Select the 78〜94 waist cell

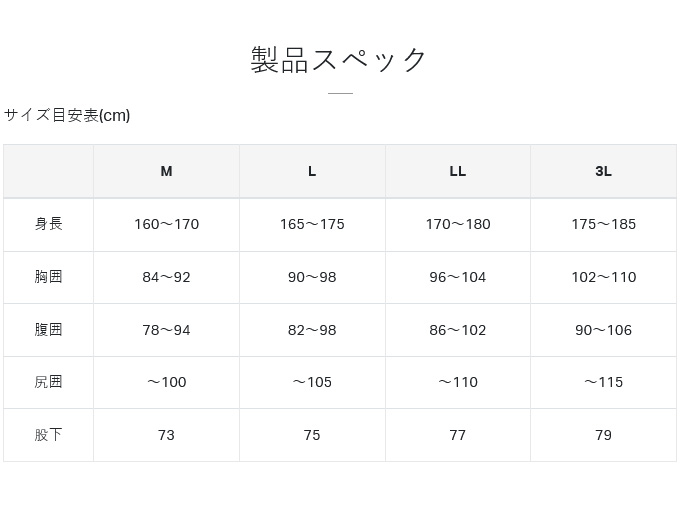166,330
